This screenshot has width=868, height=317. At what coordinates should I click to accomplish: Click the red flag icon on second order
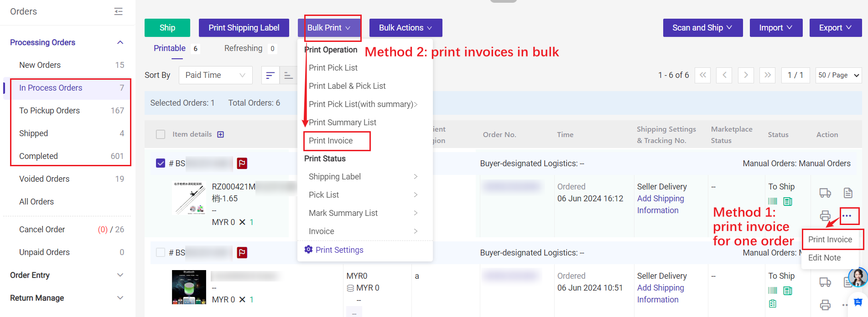(242, 252)
